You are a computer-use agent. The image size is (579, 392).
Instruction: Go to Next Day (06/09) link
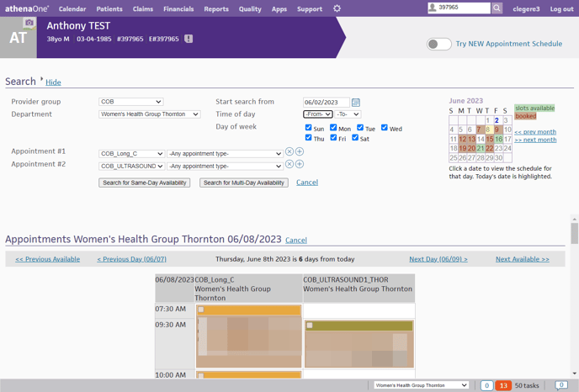click(438, 259)
